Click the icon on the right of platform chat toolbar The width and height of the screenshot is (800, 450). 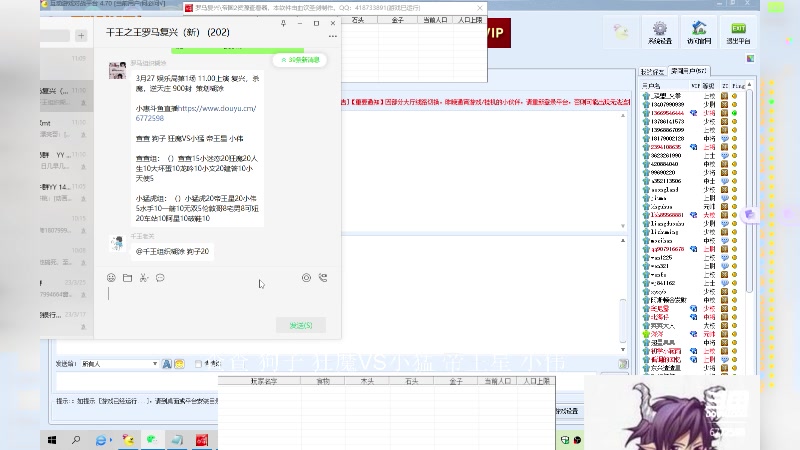pos(623,364)
